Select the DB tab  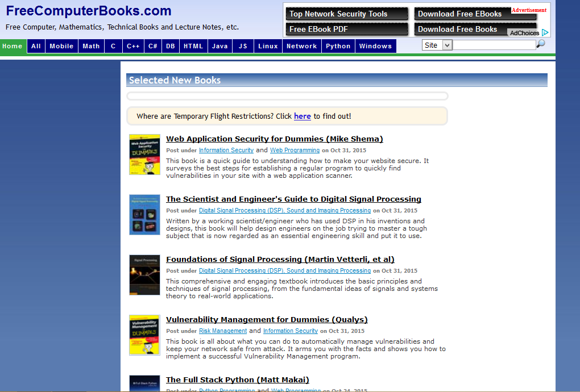pyautogui.click(x=171, y=46)
